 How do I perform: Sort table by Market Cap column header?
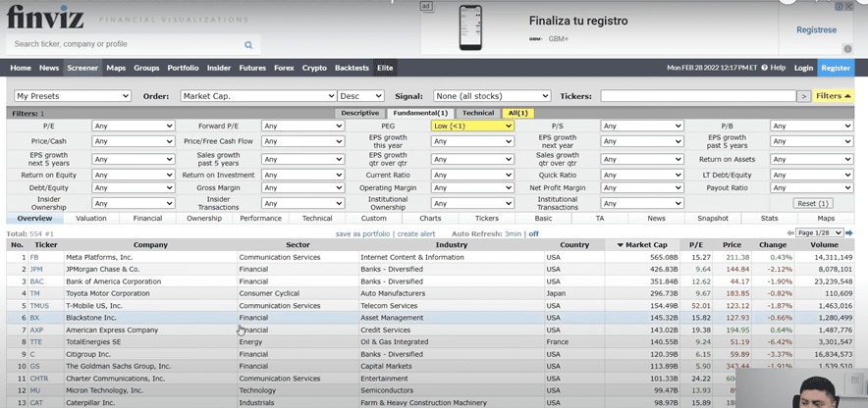[x=644, y=244]
